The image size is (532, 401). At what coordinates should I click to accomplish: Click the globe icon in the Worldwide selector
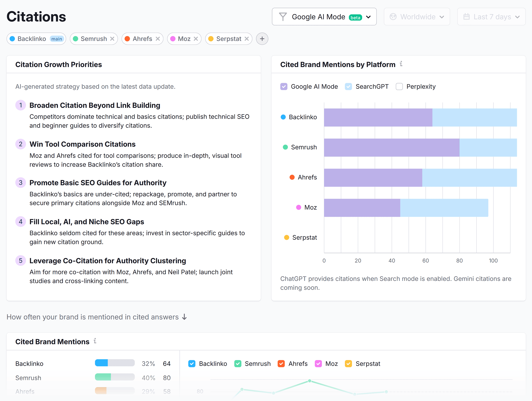(x=393, y=16)
